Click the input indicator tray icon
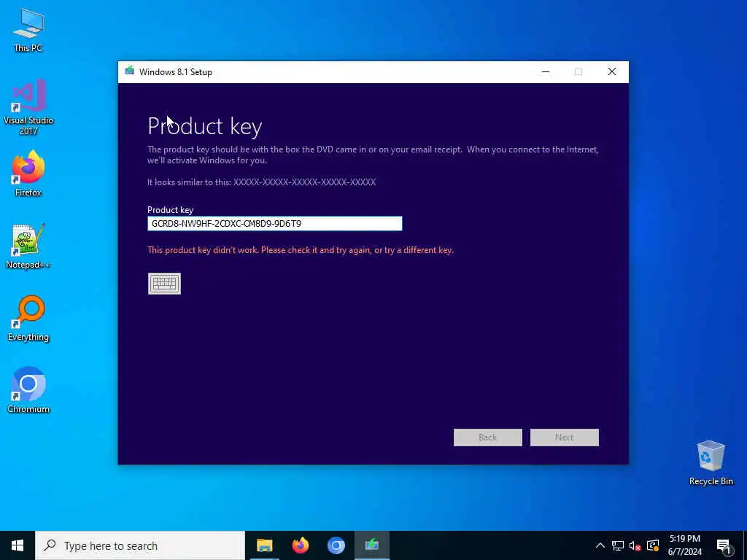The width and height of the screenshot is (747, 560). click(653, 545)
